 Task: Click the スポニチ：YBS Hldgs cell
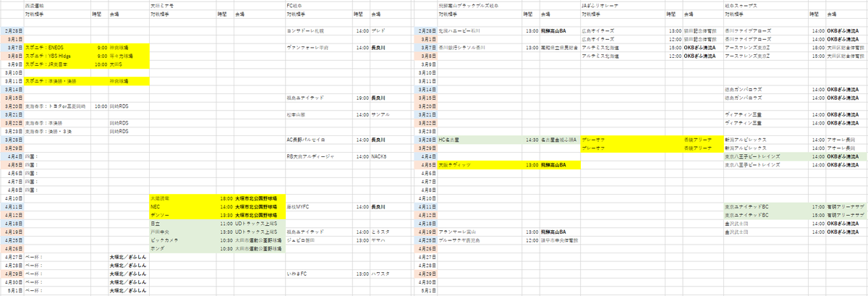click(x=58, y=56)
